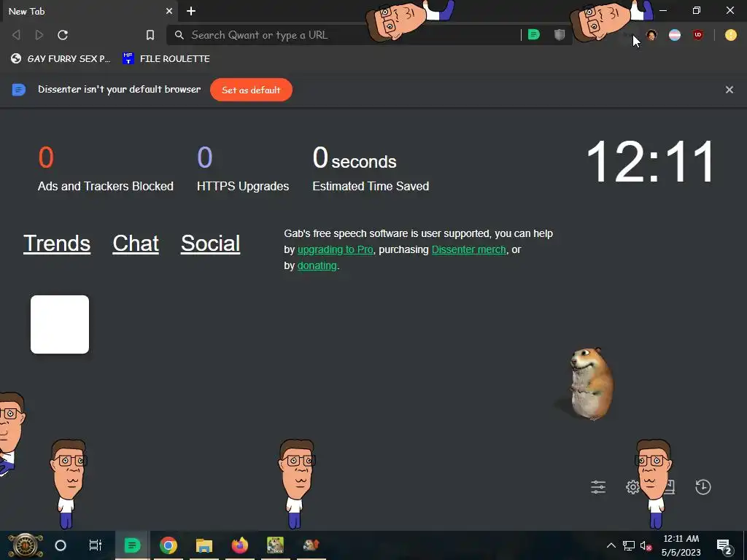Click the bookmark icon beside address bar
This screenshot has width=747, height=560.
[150, 35]
